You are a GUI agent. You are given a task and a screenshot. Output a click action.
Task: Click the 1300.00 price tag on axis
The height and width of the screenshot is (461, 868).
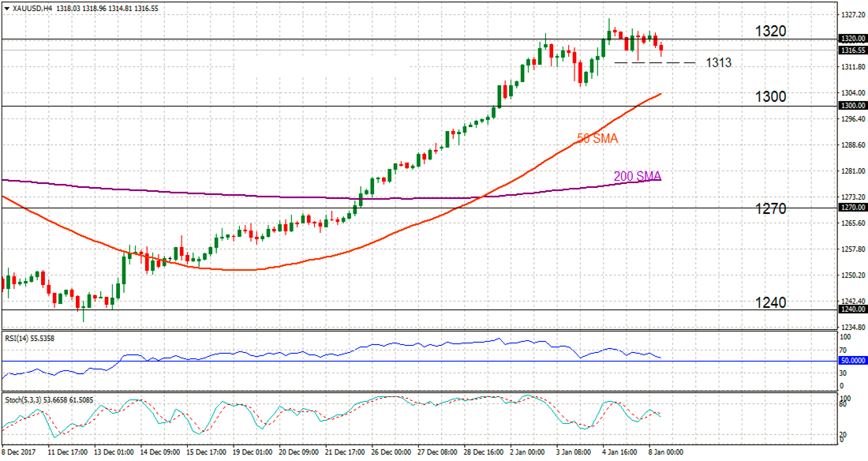(852, 106)
